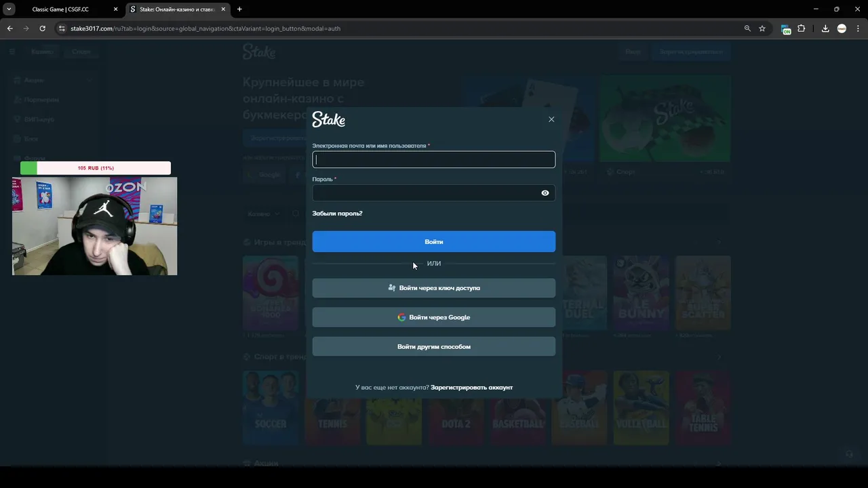Click the email or username input field
Viewport: 868px width, 488px height.
click(434, 160)
